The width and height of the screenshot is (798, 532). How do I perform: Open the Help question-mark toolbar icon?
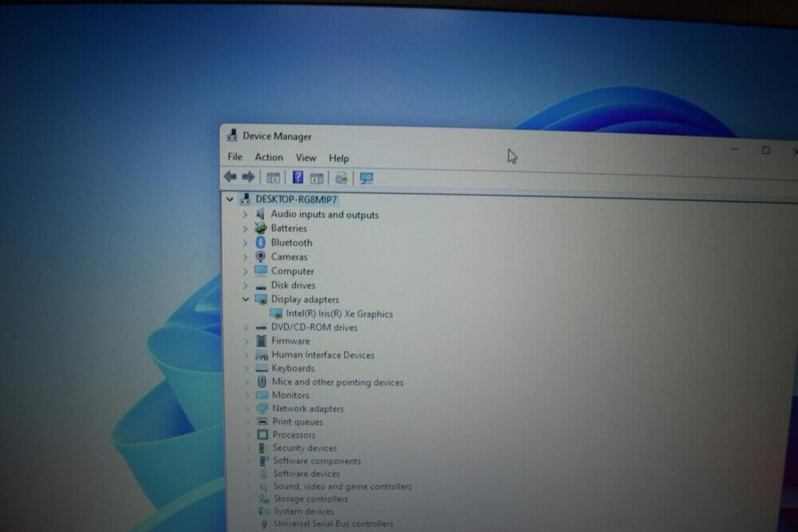[298, 178]
